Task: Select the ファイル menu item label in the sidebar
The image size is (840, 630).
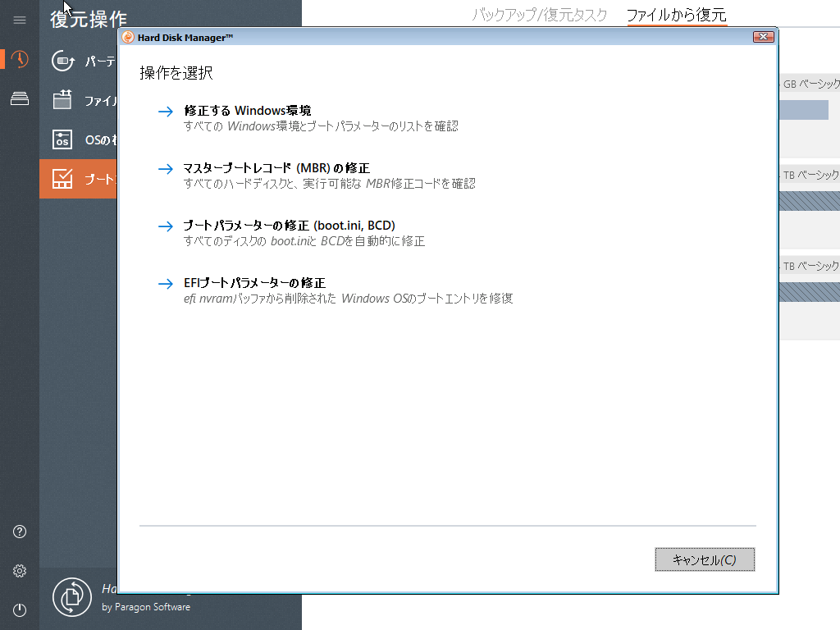Action: click(x=101, y=101)
